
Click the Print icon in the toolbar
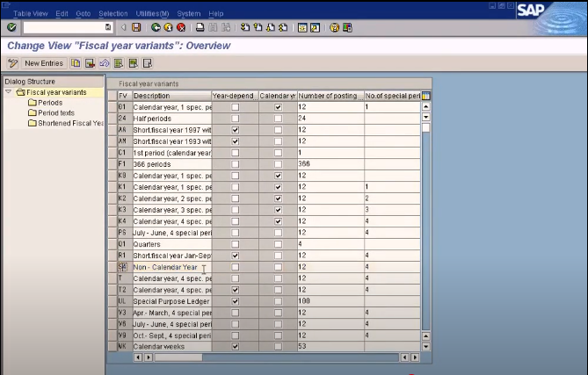tap(200, 27)
